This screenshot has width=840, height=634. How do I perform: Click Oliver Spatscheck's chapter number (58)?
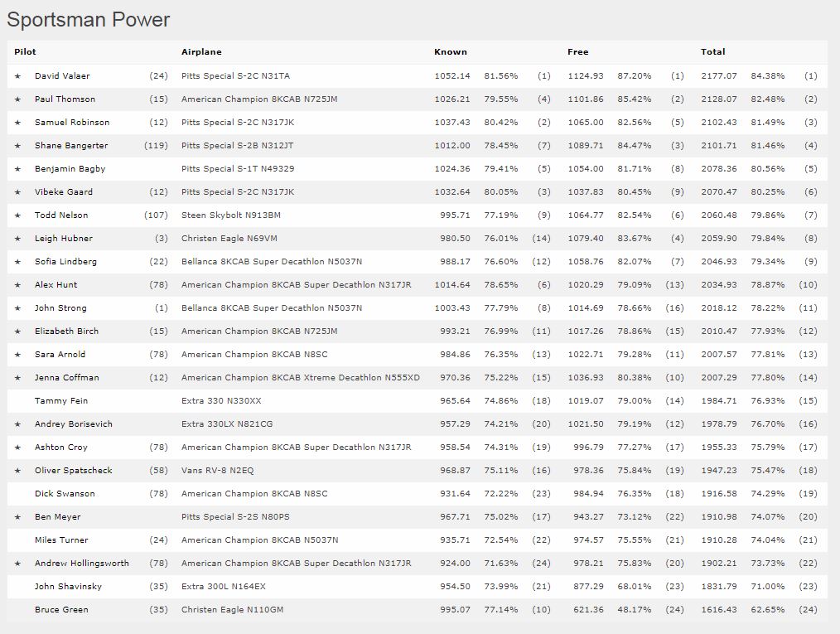coord(158,471)
